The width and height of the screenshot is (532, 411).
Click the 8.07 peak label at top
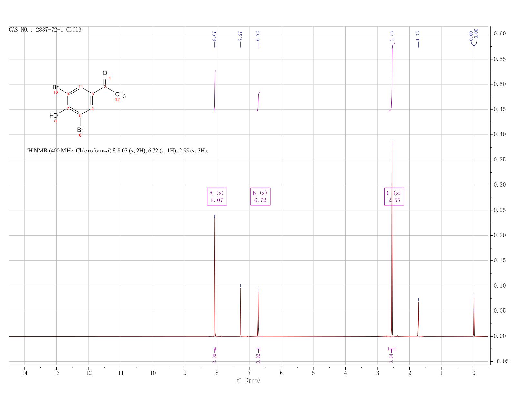[215, 36]
